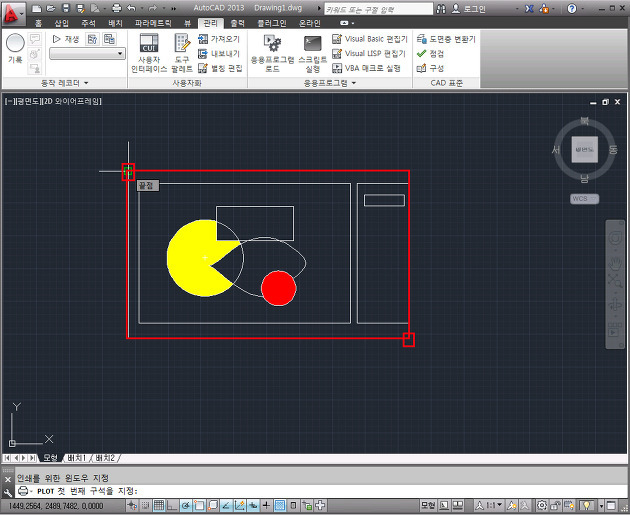Click 별칭 편집 alias editor
The height and width of the screenshot is (515, 630).
tap(220, 68)
